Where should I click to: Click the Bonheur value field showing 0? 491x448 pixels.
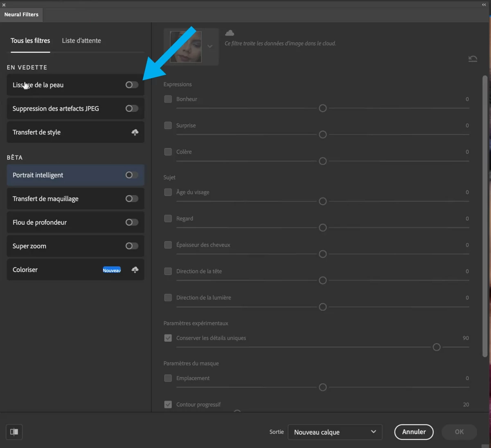(467, 99)
